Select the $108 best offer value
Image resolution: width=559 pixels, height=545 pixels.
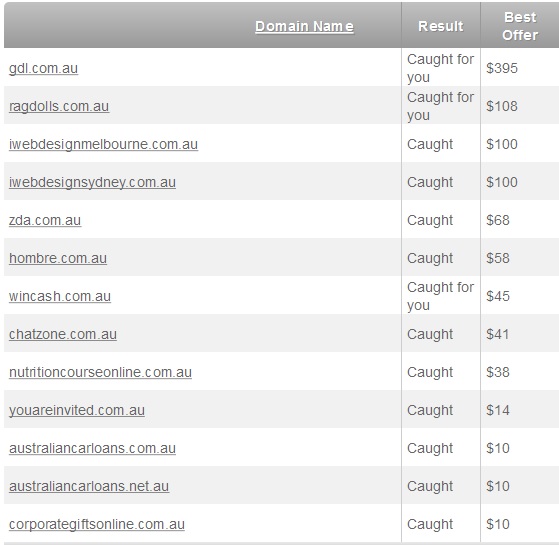502,106
